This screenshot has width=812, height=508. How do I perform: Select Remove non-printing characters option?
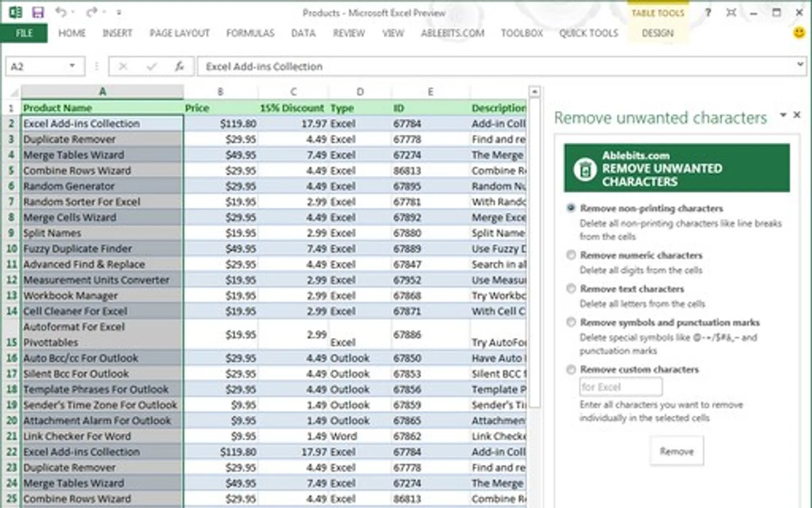[x=571, y=208]
